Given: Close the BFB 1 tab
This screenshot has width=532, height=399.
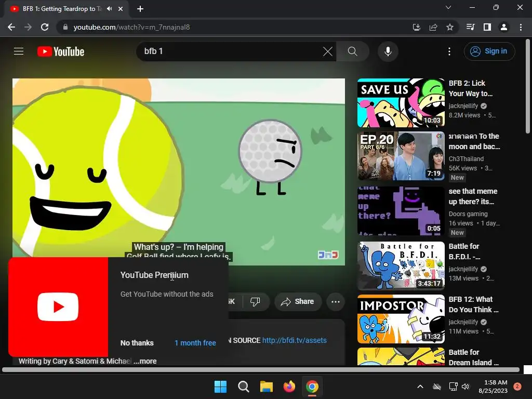Looking at the screenshot, I should pyautogui.click(x=121, y=9).
